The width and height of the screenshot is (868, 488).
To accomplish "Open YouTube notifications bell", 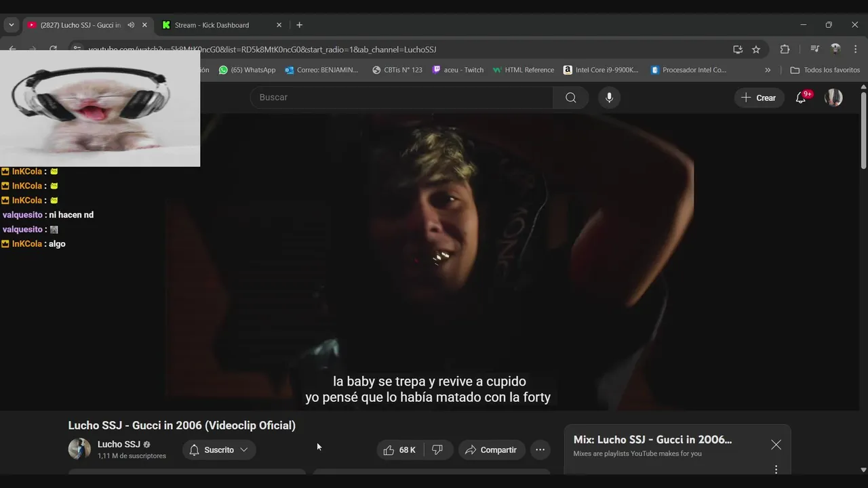I will tap(801, 98).
